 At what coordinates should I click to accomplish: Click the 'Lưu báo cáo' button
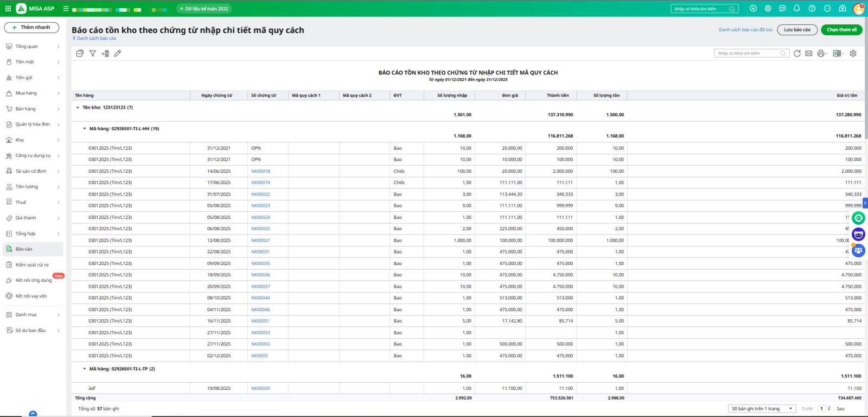click(x=797, y=30)
